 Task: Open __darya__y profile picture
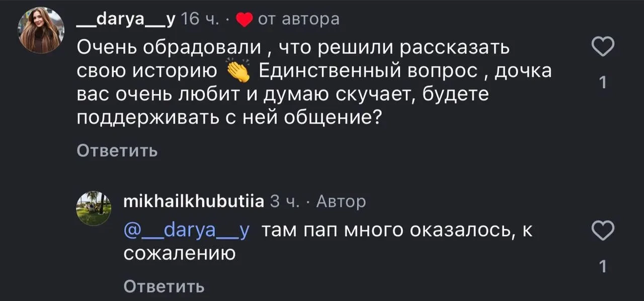(x=41, y=30)
